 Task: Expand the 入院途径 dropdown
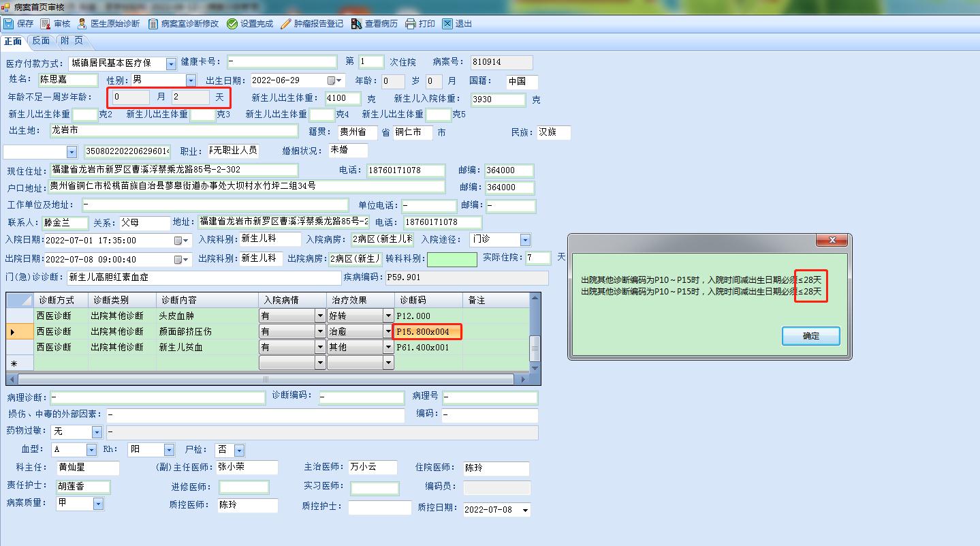[525, 240]
